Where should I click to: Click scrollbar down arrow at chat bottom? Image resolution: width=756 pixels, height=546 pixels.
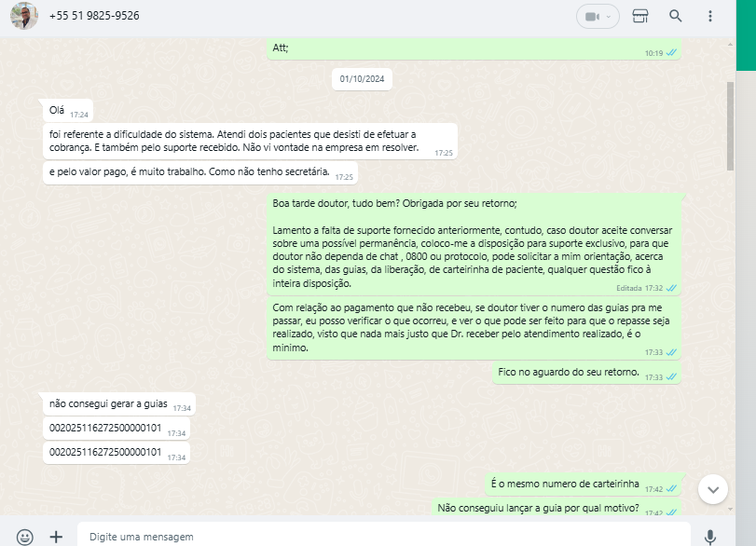(x=730, y=509)
